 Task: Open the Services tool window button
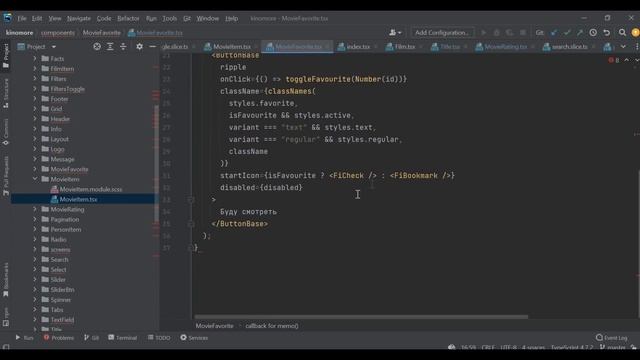(194, 338)
